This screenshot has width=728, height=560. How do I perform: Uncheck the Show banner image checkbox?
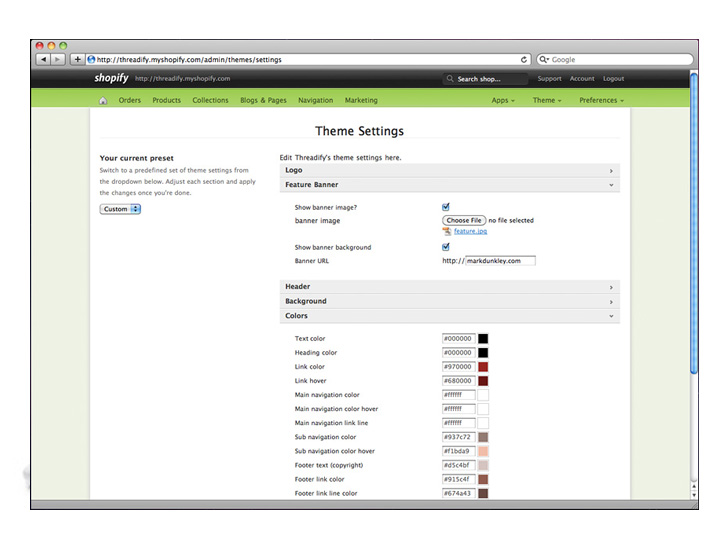coord(446,207)
